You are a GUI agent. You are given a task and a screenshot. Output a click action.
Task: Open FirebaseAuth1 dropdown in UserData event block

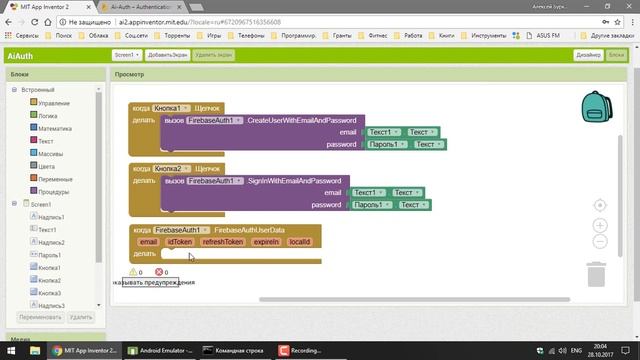pyautogui.click(x=182, y=230)
